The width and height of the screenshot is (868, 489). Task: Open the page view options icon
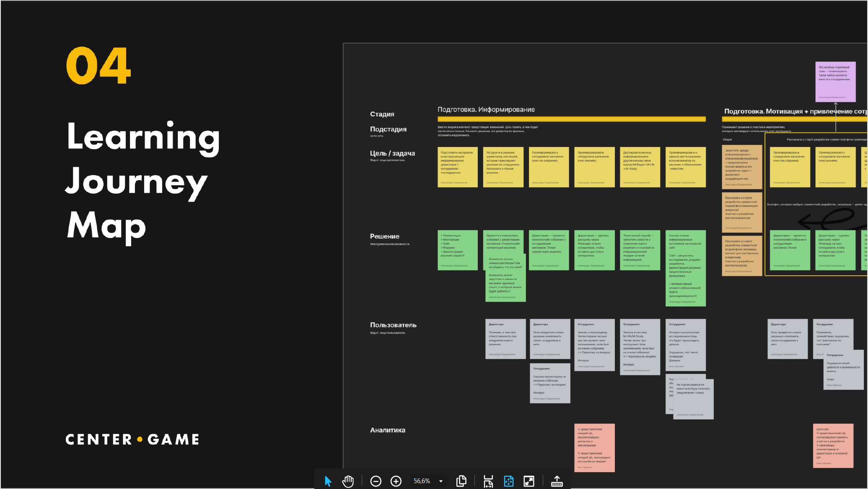[461, 481]
